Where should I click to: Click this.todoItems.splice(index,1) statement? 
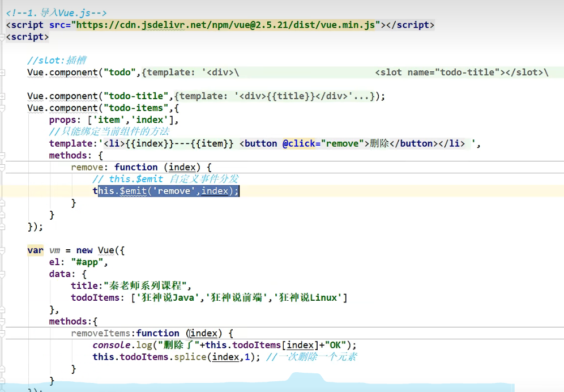pyautogui.click(x=176, y=357)
